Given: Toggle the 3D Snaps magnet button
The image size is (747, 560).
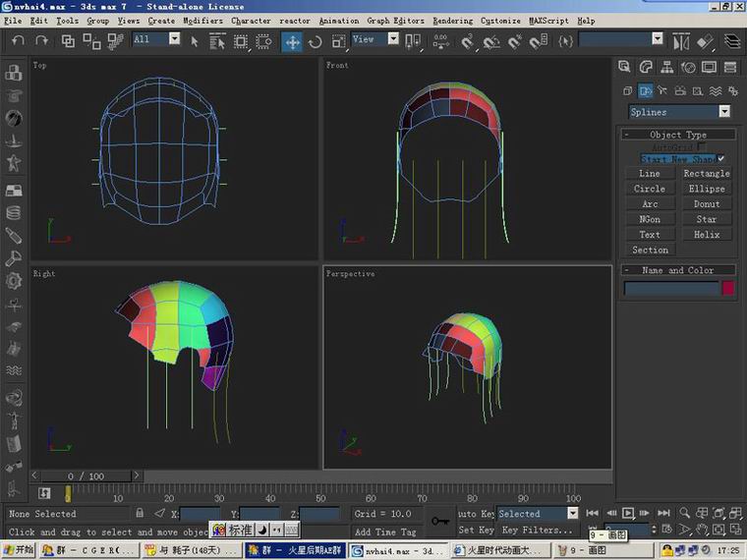Looking at the screenshot, I should 467,42.
